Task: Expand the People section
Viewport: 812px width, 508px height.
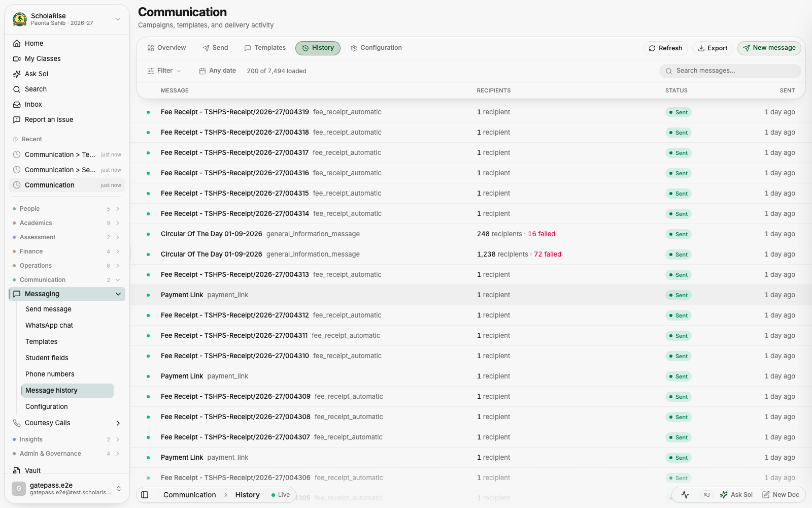Action: [x=67, y=209]
